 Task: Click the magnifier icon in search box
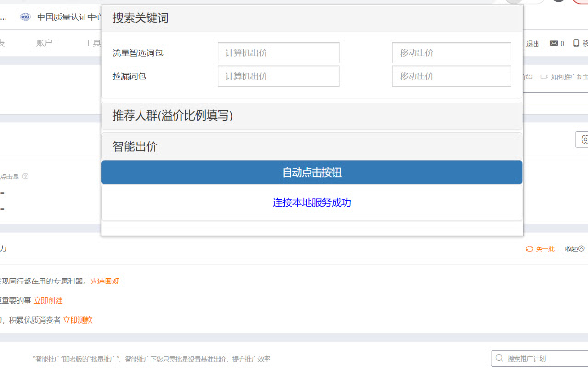click(499, 358)
